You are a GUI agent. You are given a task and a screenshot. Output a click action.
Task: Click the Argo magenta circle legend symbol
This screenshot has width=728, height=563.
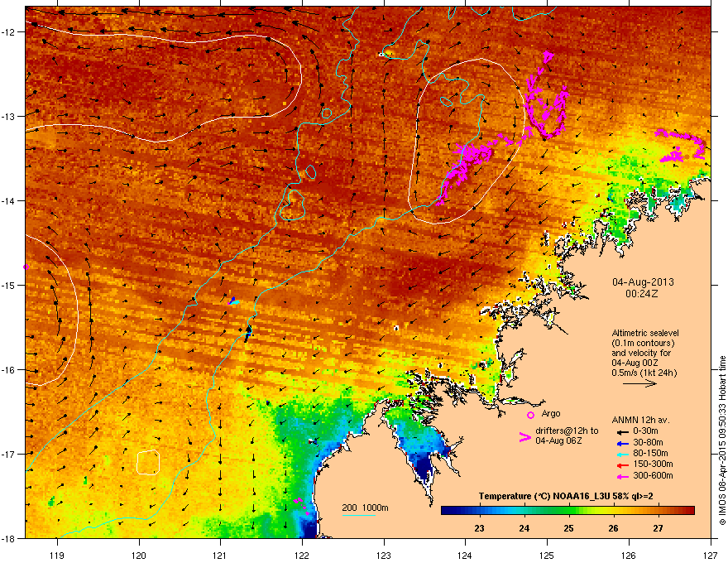pos(530,415)
